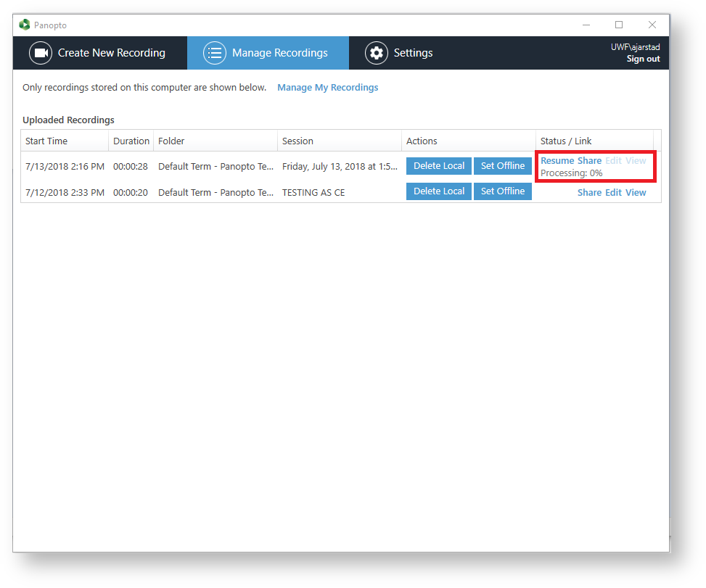706x588 pixels.
Task: Click the folder cell of the TESTING AS CE row
Action: [216, 193]
